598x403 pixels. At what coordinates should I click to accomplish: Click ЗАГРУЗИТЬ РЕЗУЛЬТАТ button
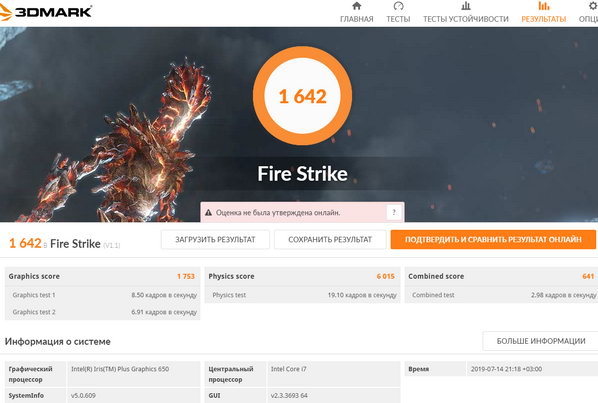[x=215, y=239]
